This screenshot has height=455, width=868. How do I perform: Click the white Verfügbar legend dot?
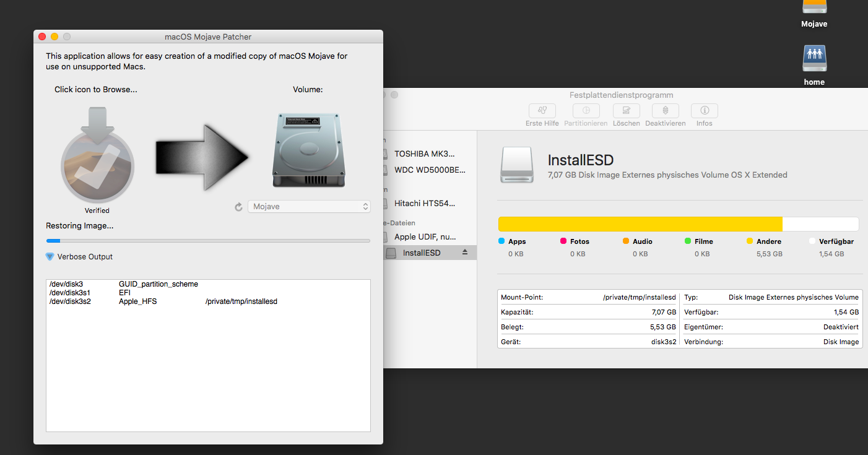click(x=812, y=241)
